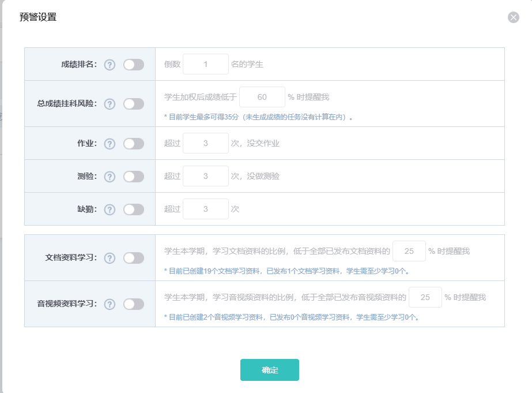Toggle the 作业 warning switch
The width and height of the screenshot is (532, 393).
133,144
